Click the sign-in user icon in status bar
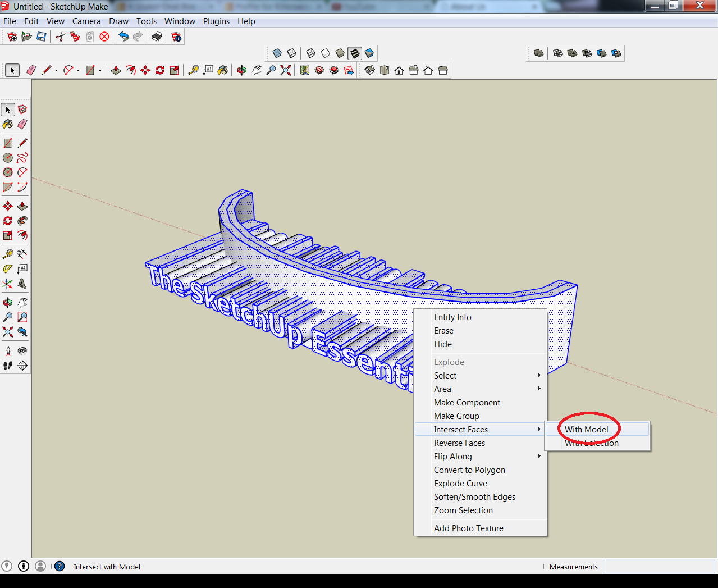The width and height of the screenshot is (718, 588). [x=40, y=566]
